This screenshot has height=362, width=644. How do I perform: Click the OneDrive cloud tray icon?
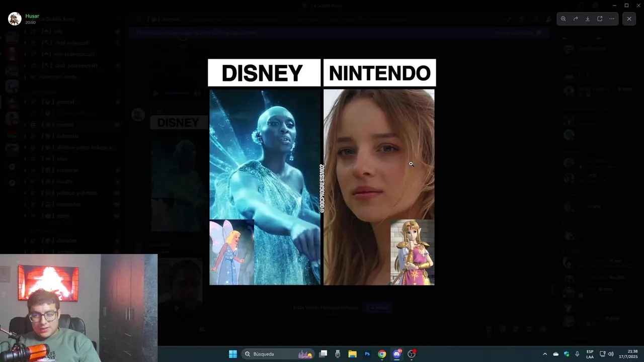556,354
